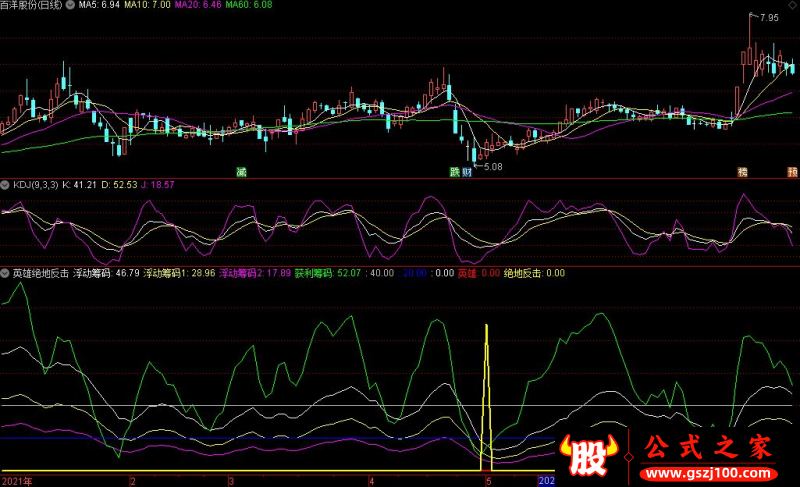The image size is (800, 487).
Task: Click the 英雄绝地反击 indicator name
Action: coord(41,273)
